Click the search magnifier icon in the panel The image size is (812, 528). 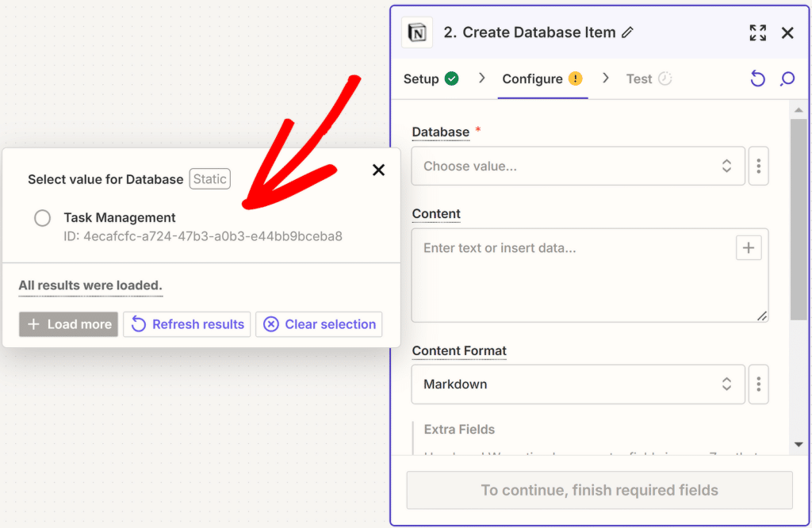787,78
